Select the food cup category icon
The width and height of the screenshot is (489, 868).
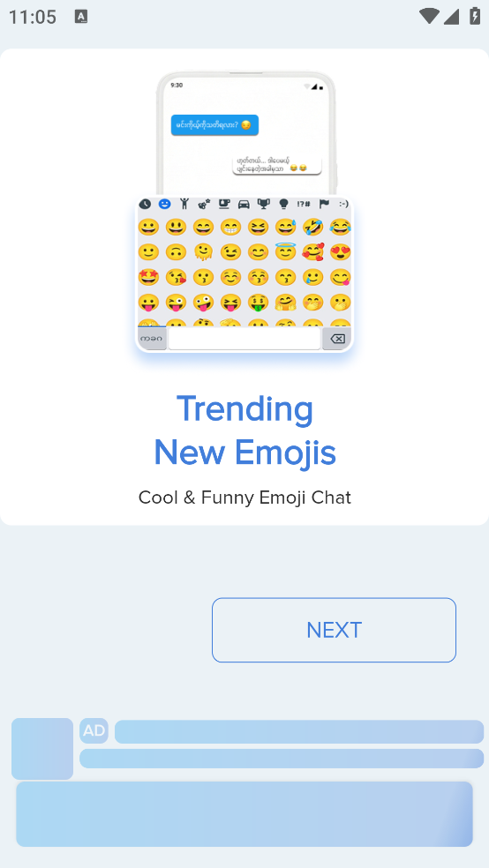click(x=223, y=204)
